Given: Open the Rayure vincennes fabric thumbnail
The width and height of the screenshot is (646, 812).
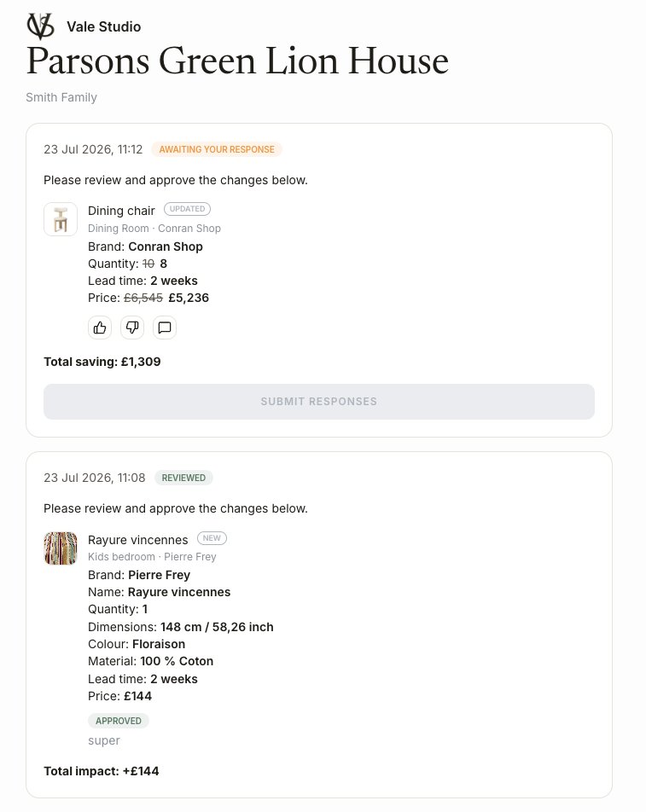Looking at the screenshot, I should click(x=61, y=548).
